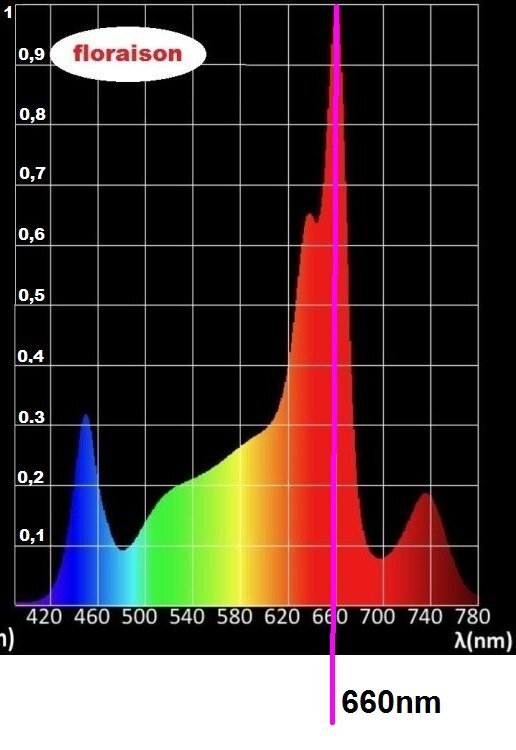Click the 0,6 intensity axis label

(x=32, y=234)
